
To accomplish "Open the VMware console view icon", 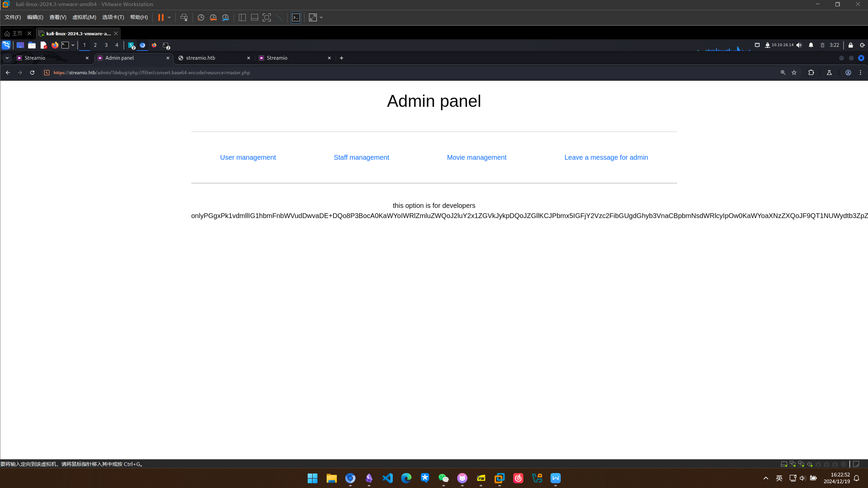I will point(296,18).
